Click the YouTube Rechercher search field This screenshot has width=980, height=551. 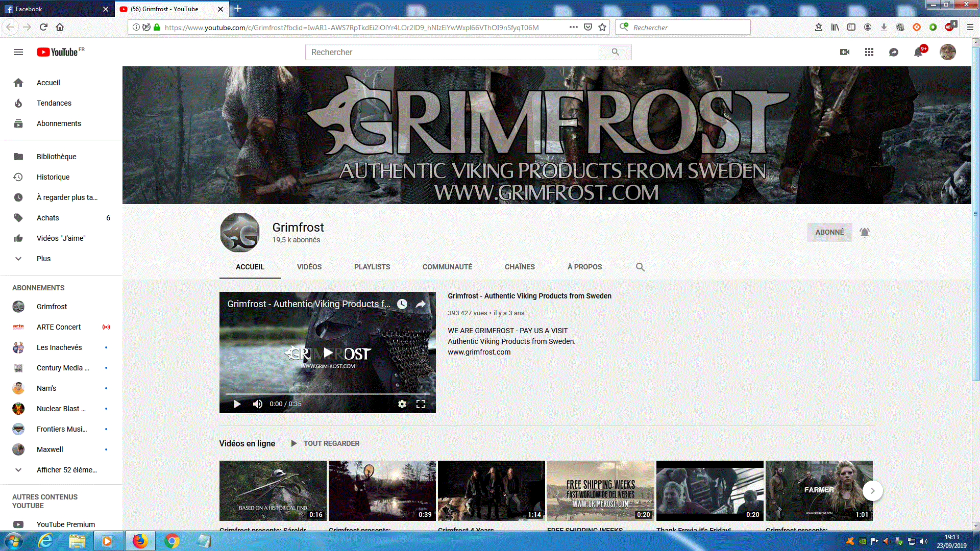pyautogui.click(x=452, y=52)
